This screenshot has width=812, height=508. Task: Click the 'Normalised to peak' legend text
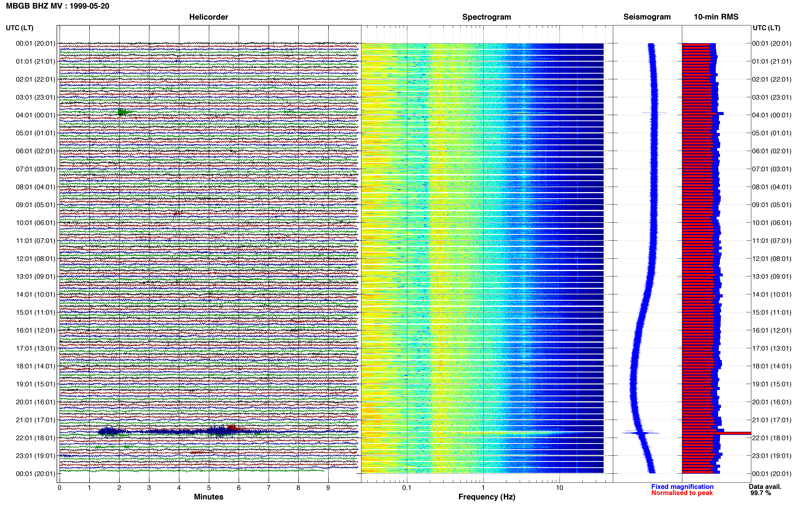click(x=682, y=493)
